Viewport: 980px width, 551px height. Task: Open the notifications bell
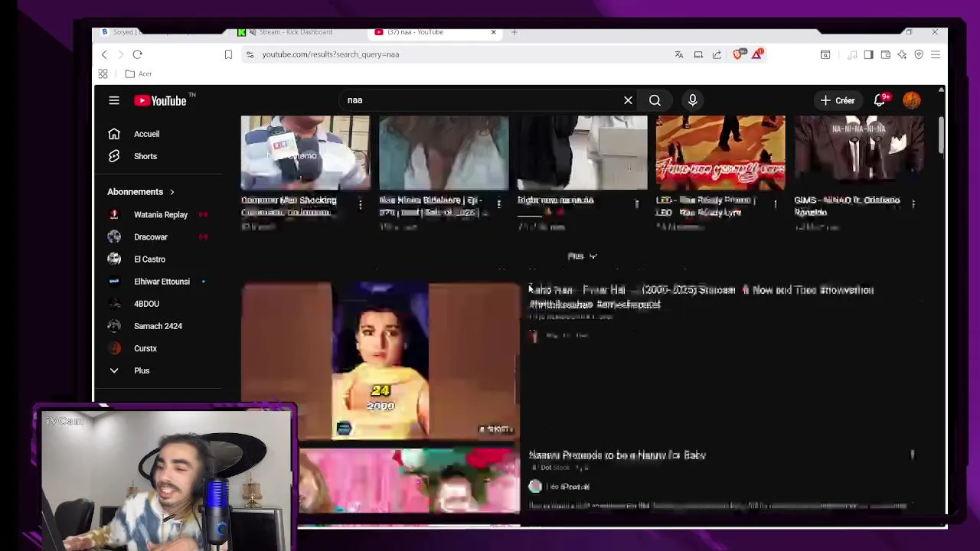(880, 100)
